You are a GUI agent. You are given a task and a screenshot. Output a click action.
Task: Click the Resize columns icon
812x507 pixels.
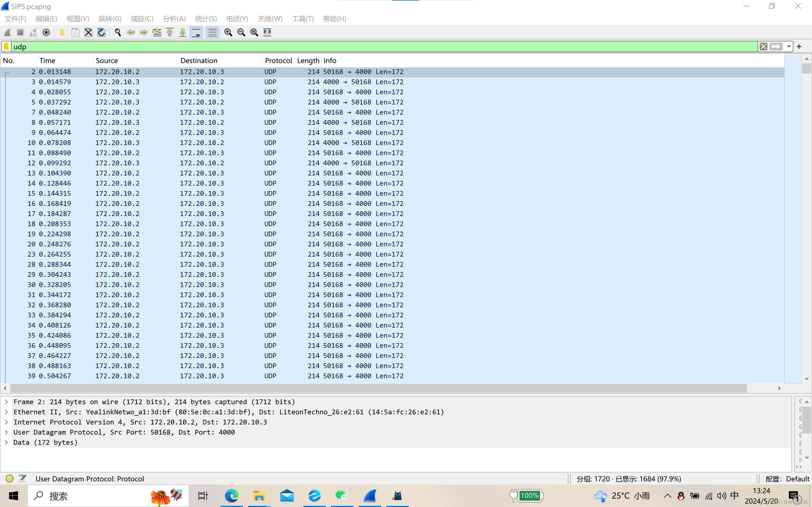tap(267, 32)
